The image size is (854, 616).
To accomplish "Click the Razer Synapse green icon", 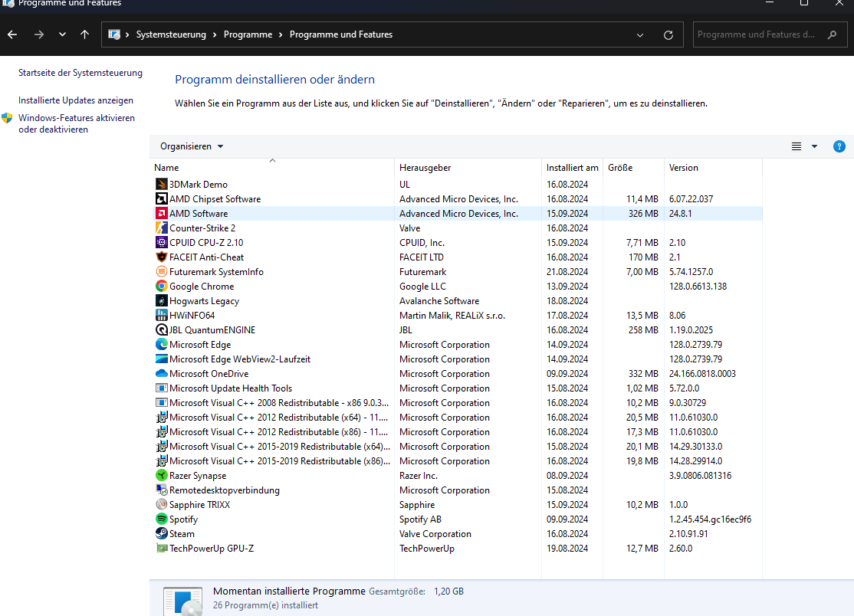I will click(161, 476).
